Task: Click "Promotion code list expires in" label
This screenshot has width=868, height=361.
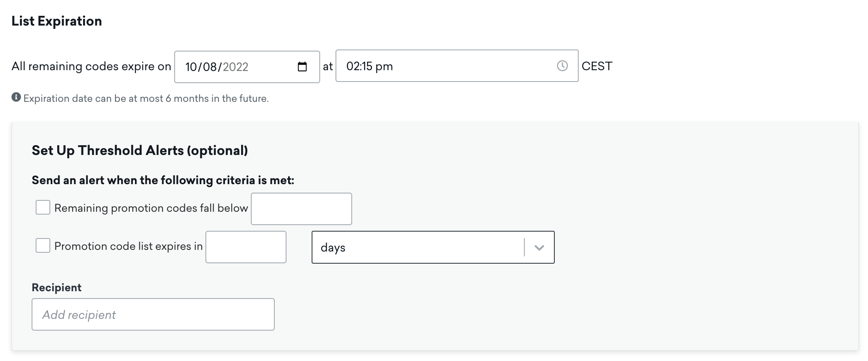Action: [128, 246]
